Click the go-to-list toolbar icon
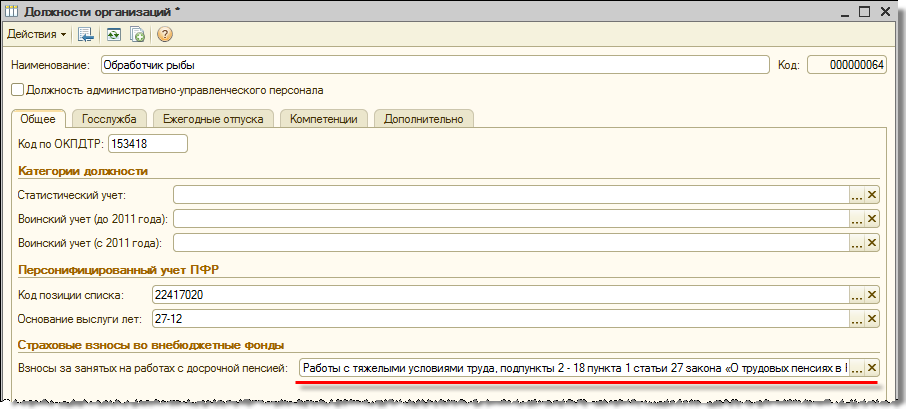The height and width of the screenshot is (409, 906). (86, 34)
